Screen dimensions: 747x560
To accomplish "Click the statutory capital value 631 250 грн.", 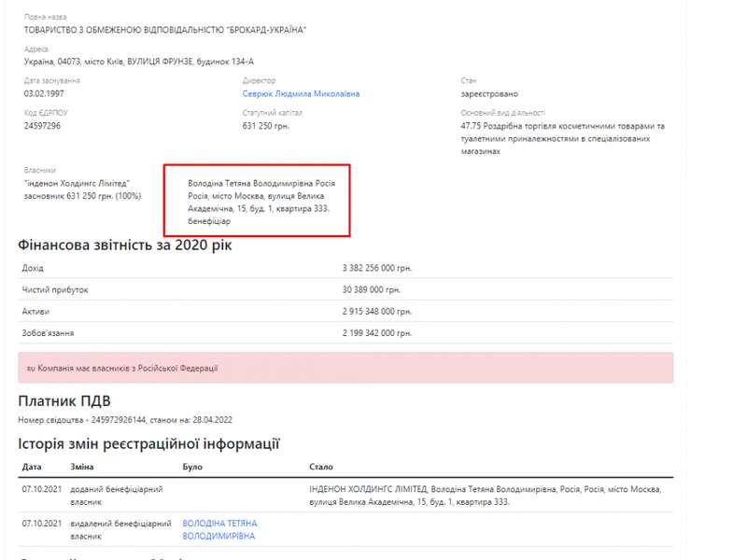I will (x=266, y=126).
